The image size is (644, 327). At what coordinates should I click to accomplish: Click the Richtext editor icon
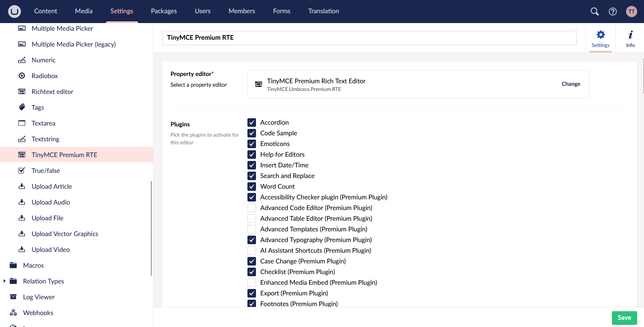pos(22,92)
